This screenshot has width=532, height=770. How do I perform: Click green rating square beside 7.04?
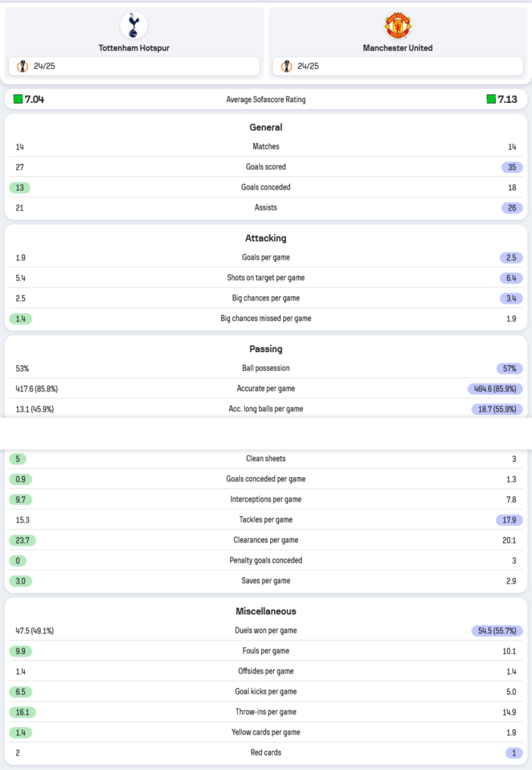[x=18, y=99]
